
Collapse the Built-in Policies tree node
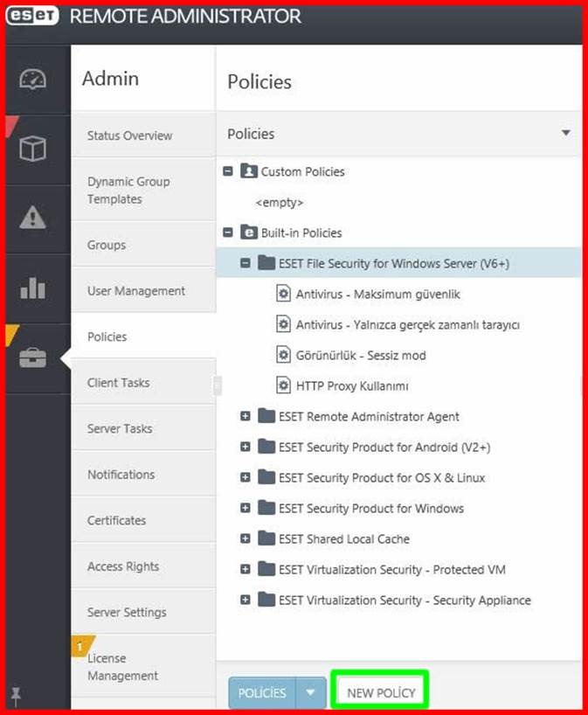tap(228, 233)
